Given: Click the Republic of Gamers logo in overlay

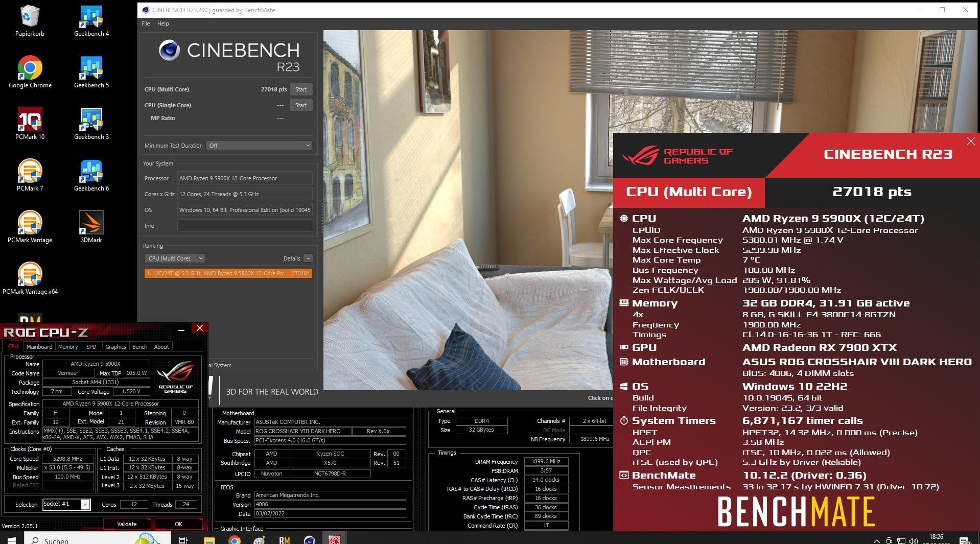Looking at the screenshot, I should pos(678,156).
